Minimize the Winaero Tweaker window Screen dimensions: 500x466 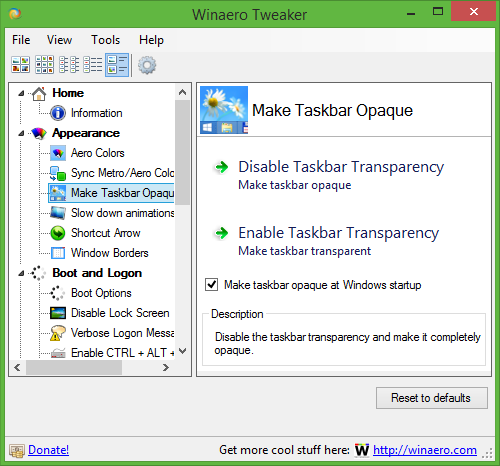(x=411, y=13)
